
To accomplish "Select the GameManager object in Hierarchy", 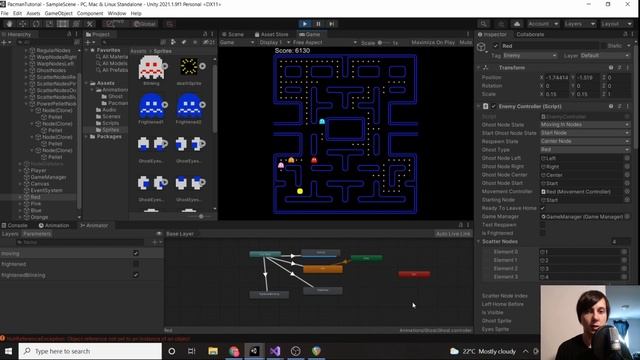I will click(x=48, y=177).
